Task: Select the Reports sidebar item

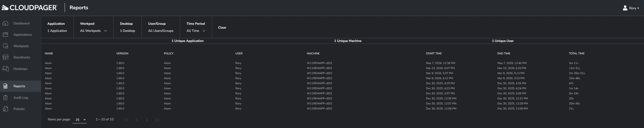Action: click(20, 86)
